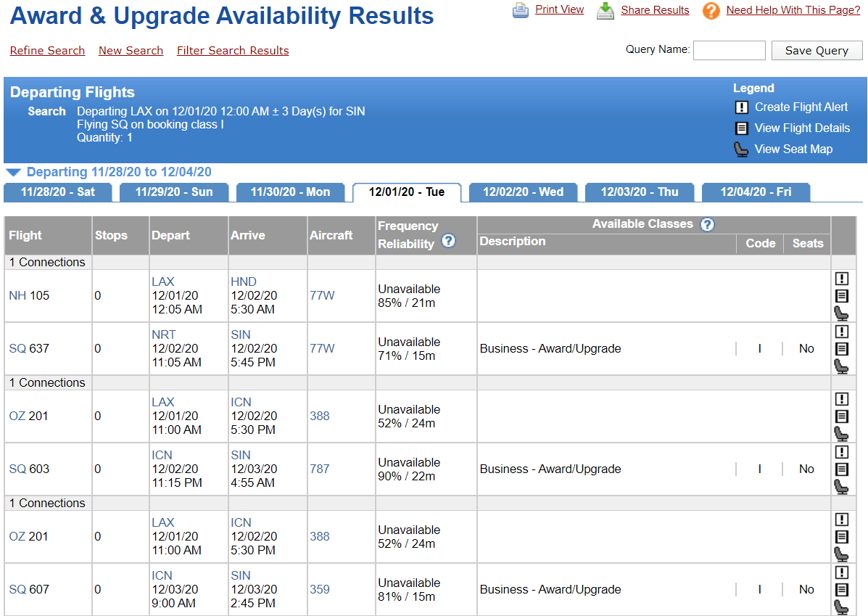Click the Flight column header
This screenshot has width=868, height=616.
[x=48, y=235]
